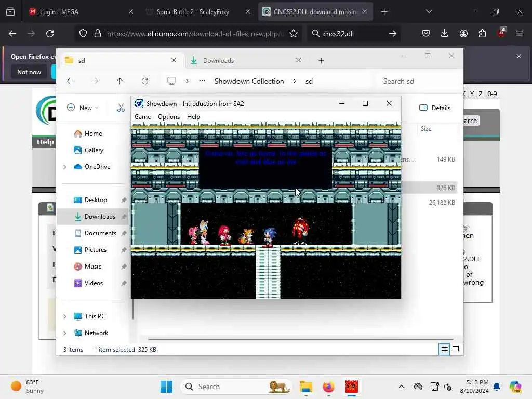The width and height of the screenshot is (532, 399).
Task: Open a new Firefox tab
Action: coord(384,12)
